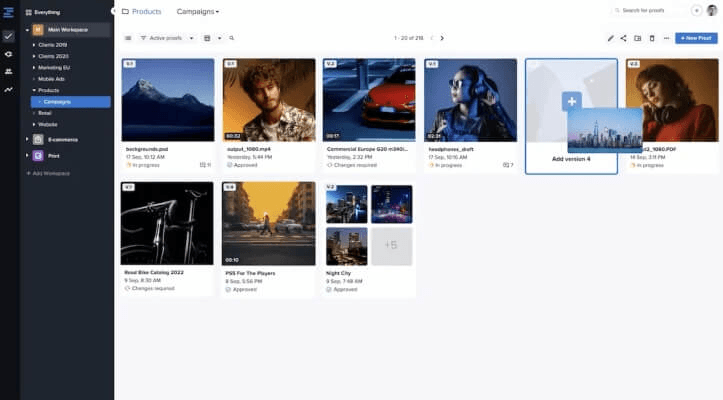Screen dimensions: 723x400
Task: Select the Marketing EU folder
Action: (x=53, y=67)
